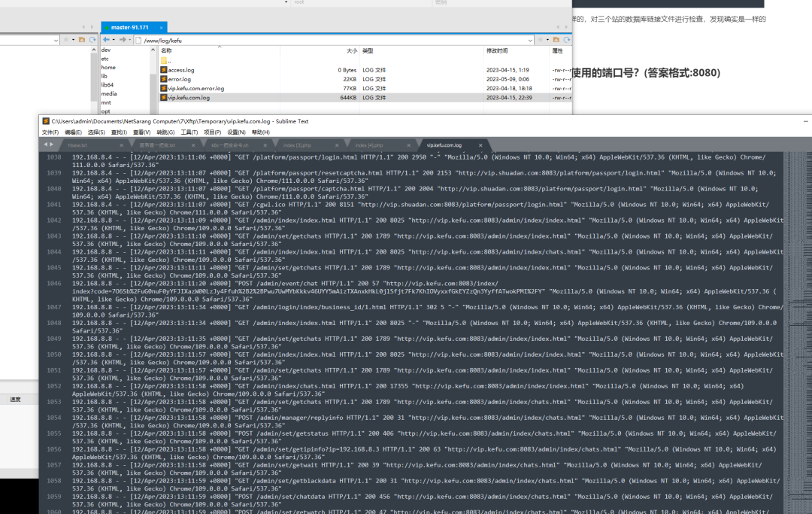Expand the remote path dropdown arrow
812x514 pixels.
[530, 41]
